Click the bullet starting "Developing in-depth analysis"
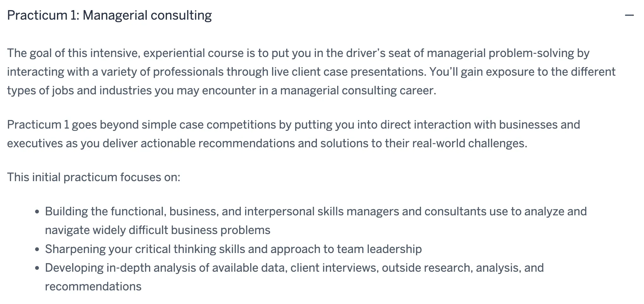This screenshot has height=304, width=644. 294,268
